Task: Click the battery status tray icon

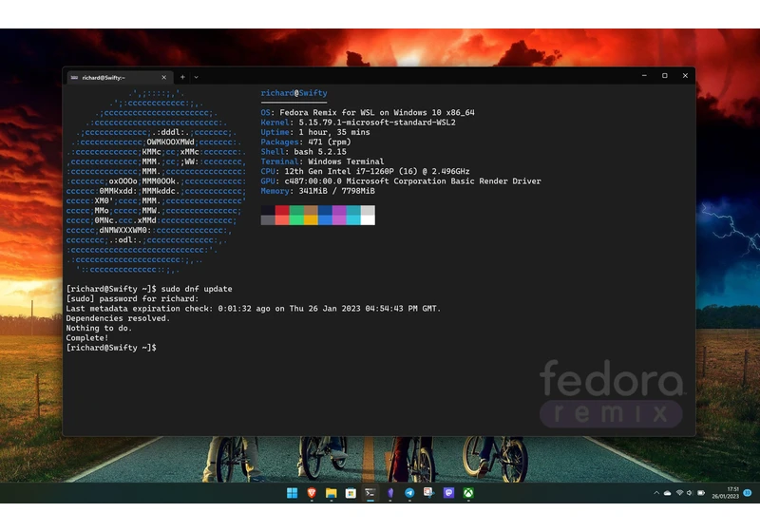Action: pos(701,493)
